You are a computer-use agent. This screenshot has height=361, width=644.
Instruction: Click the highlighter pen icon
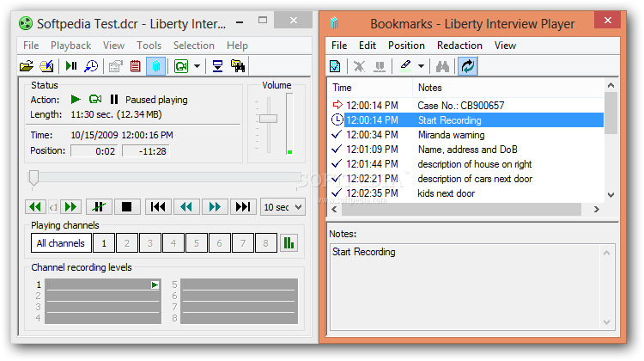405,66
